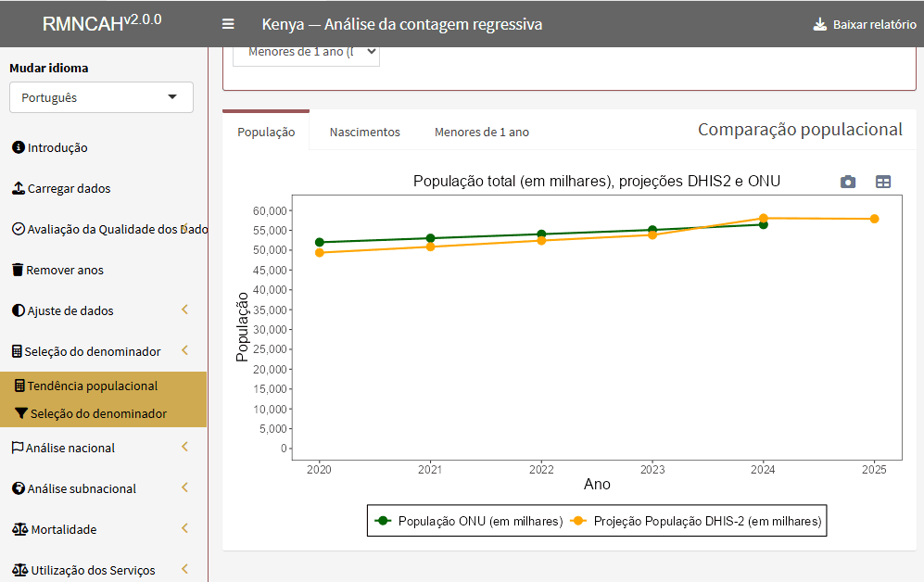The height and width of the screenshot is (582, 924).
Task: Click Kenya — Análise da contagem regressiva title
Action: click(402, 24)
